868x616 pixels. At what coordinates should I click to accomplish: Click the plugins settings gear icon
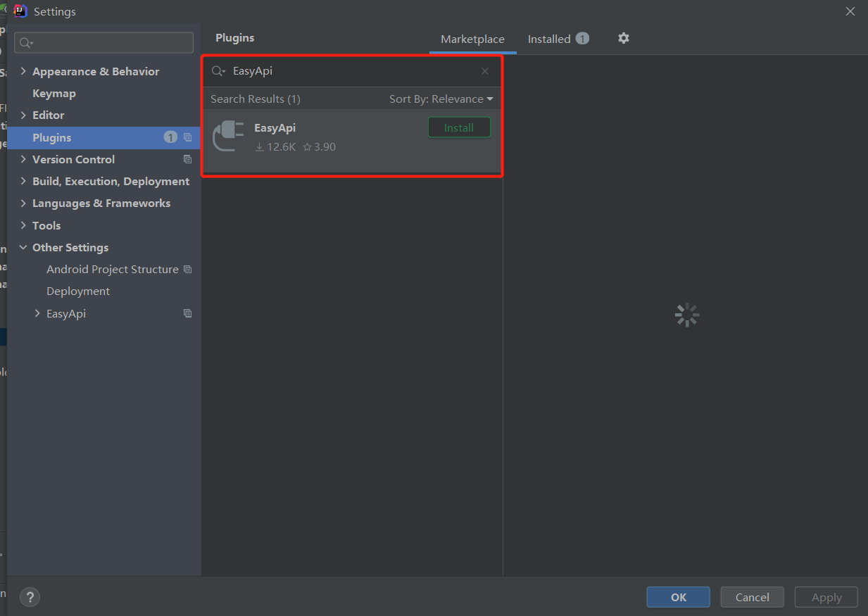click(x=623, y=38)
